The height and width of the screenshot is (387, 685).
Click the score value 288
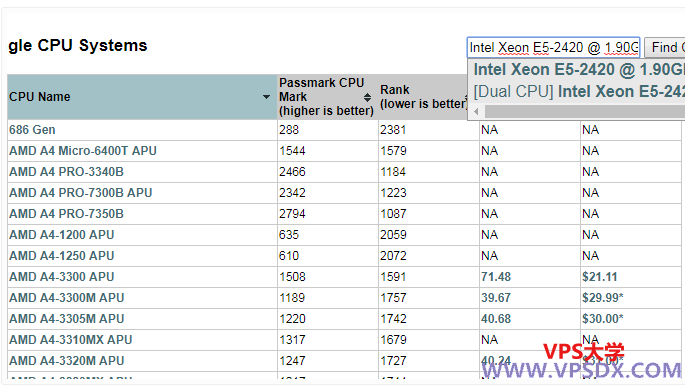tap(289, 130)
